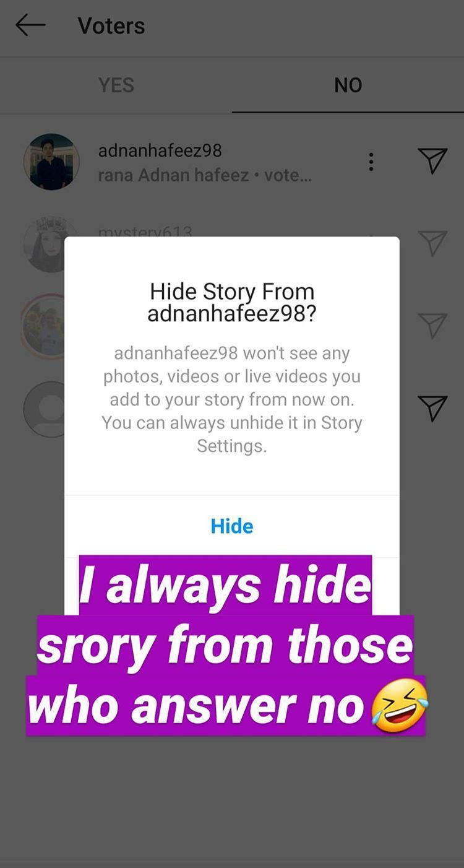Screen dimensions: 464x868
Task: Tap the Voters page title
Action: coord(111,26)
